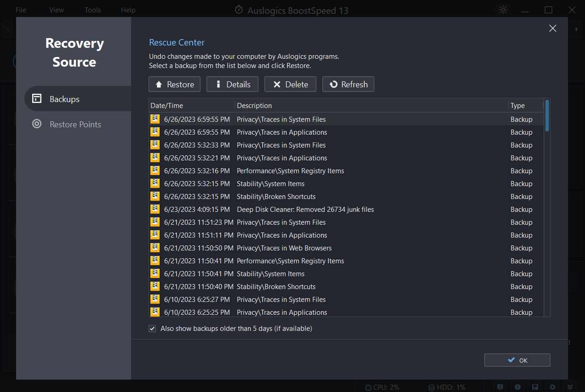This screenshot has width=585, height=392.
Task: Open the Tools menu
Action: tap(92, 10)
